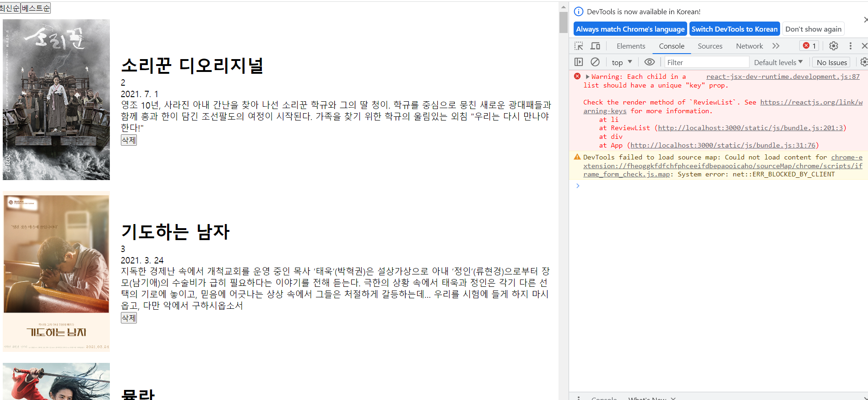Delete the 기도하는 남자 review
The image size is (868, 400).
point(129,318)
